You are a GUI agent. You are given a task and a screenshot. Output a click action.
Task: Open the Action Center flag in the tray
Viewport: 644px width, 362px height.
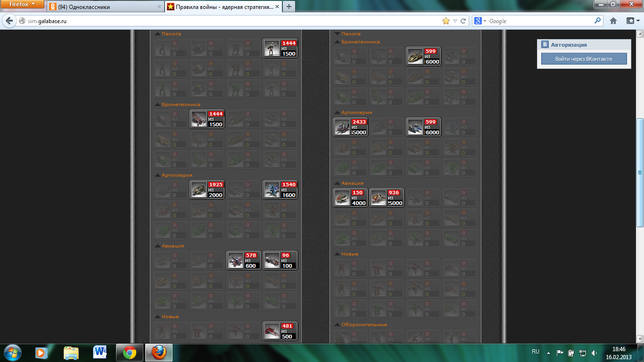(x=560, y=353)
